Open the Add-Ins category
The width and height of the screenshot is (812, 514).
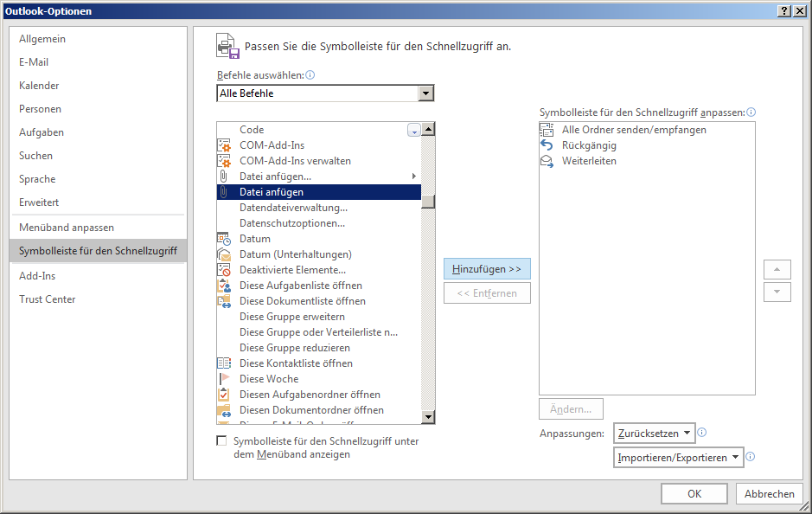click(98, 276)
